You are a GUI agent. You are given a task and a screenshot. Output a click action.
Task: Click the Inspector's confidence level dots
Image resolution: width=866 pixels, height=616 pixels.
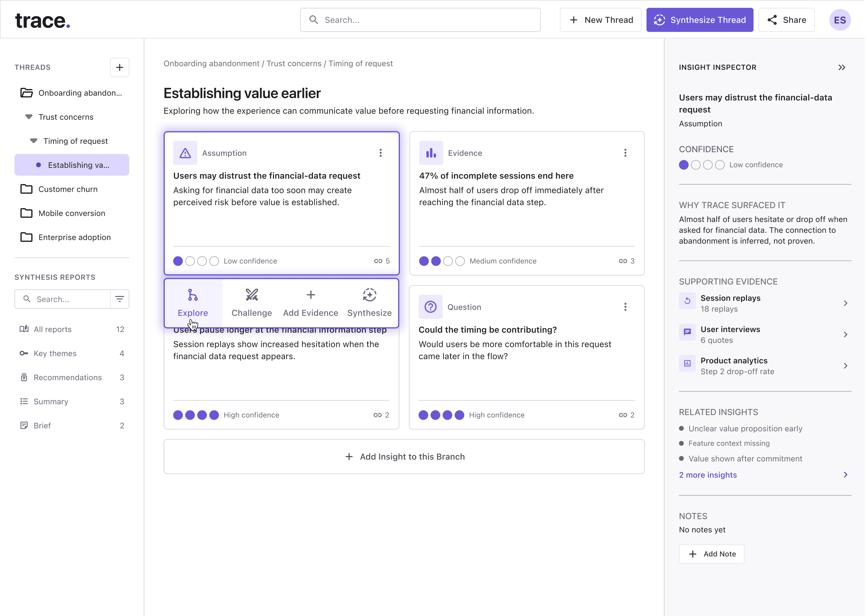[x=702, y=165]
